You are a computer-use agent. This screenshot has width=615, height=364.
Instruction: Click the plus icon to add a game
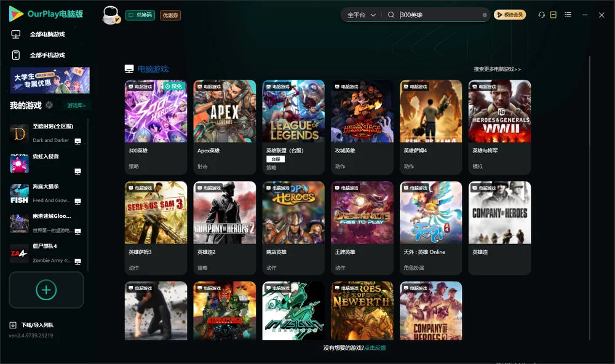pos(46,290)
